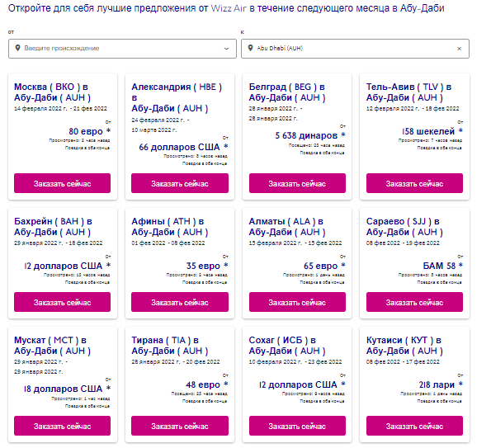Book now the Тирана (TIA) flight
The width and height of the screenshot is (491, 448).
coord(180,426)
